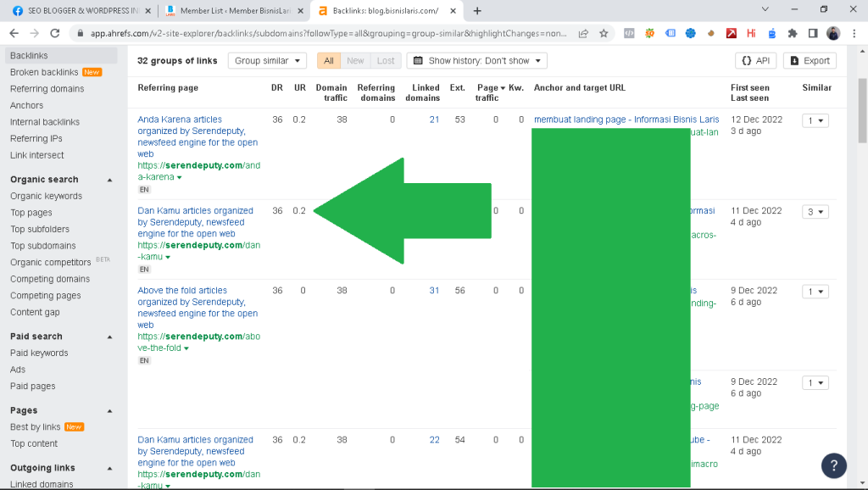Open the gray code-brackets extension
The height and width of the screenshot is (490, 868).
pos(629,33)
